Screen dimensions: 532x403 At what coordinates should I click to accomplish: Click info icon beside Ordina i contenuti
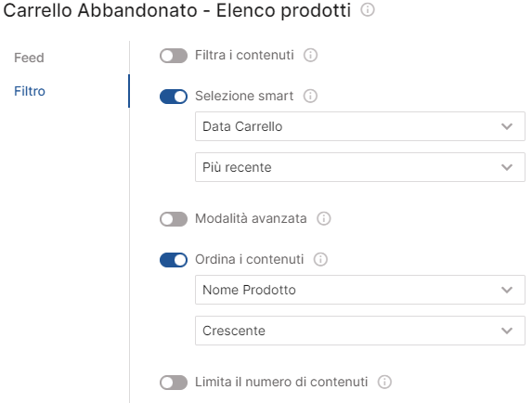(320, 259)
